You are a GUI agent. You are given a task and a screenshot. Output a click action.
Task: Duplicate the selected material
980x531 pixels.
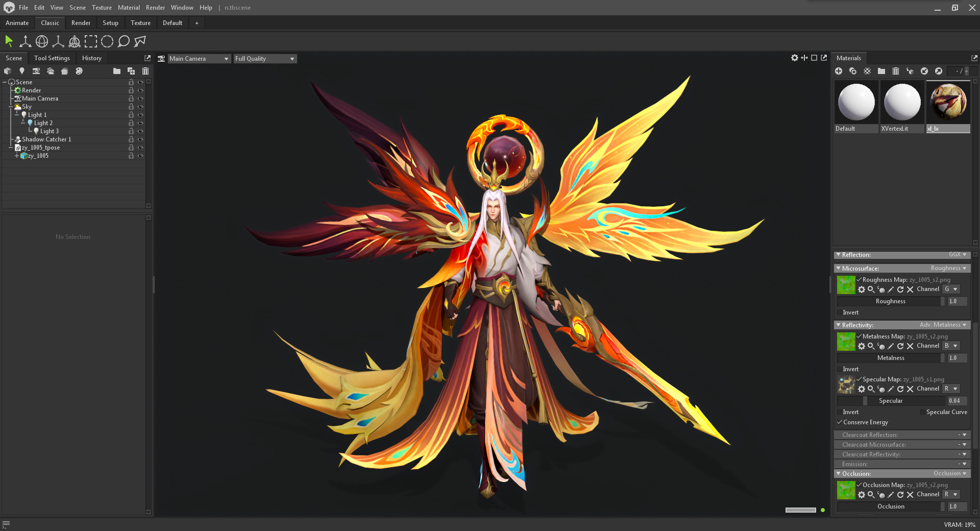pyautogui.click(x=853, y=71)
